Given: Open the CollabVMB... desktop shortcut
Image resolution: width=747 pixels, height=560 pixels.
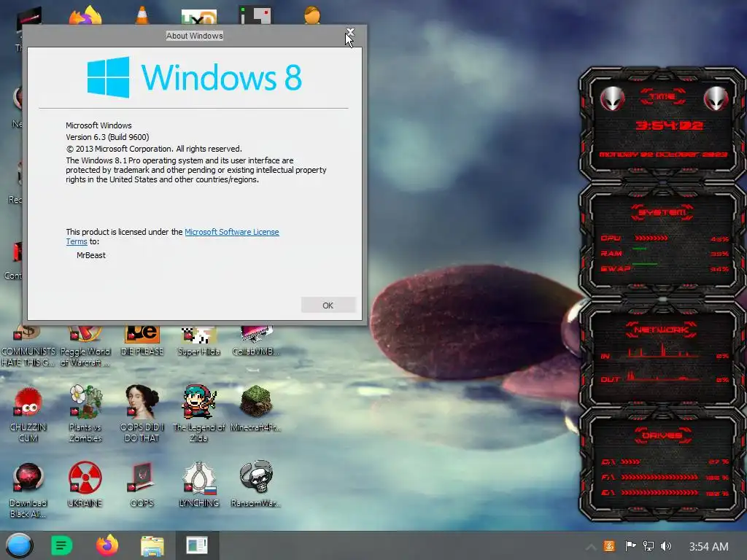Looking at the screenshot, I should pyautogui.click(x=256, y=341).
